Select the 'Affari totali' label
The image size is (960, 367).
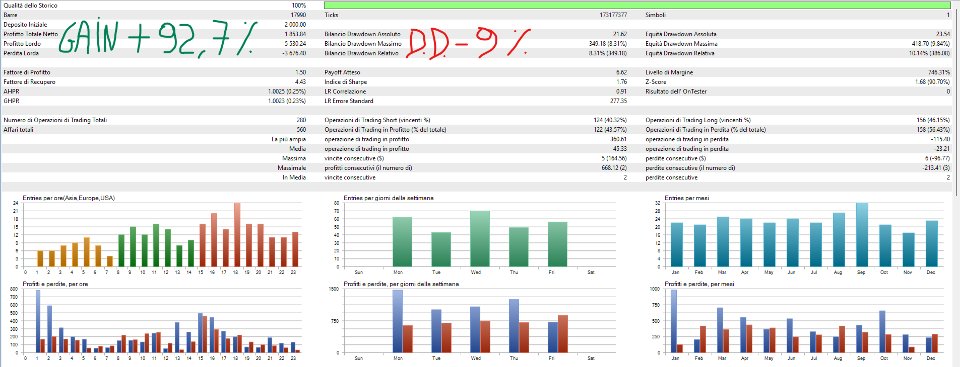(18, 130)
